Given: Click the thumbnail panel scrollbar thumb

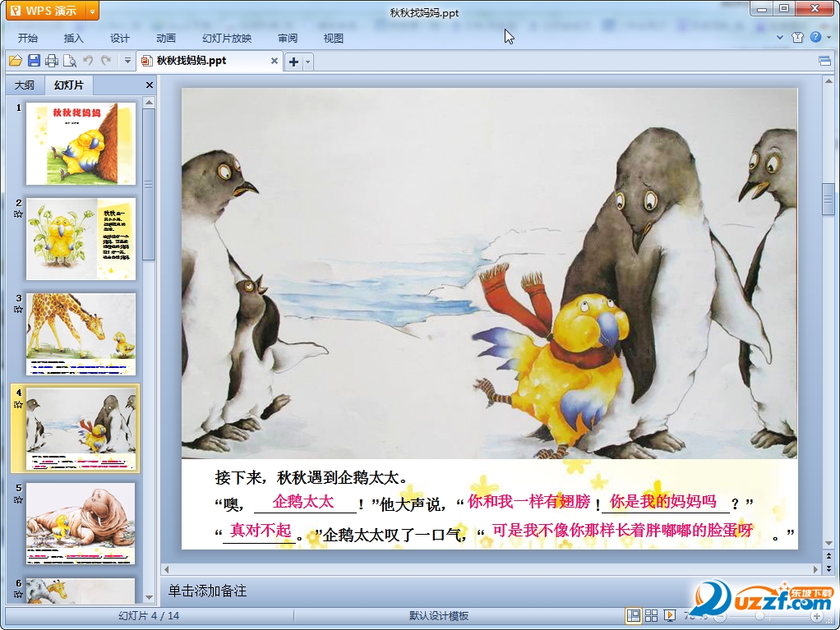Looking at the screenshot, I should (149, 184).
